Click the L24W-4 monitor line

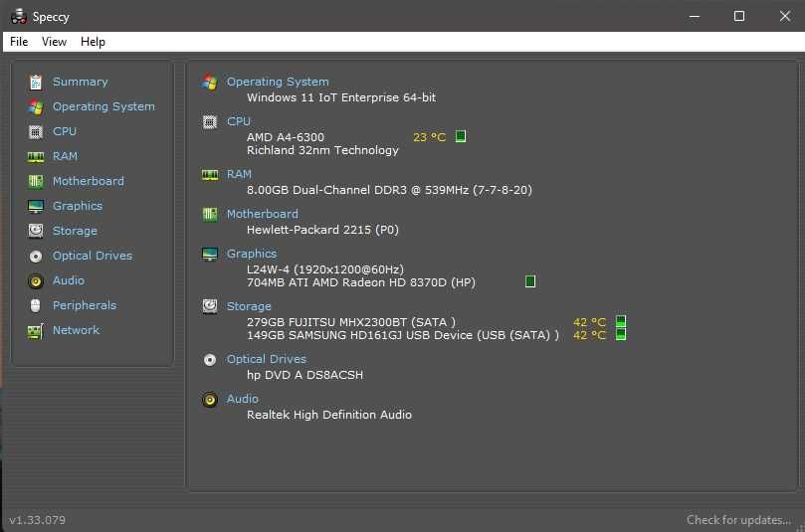pos(325,269)
